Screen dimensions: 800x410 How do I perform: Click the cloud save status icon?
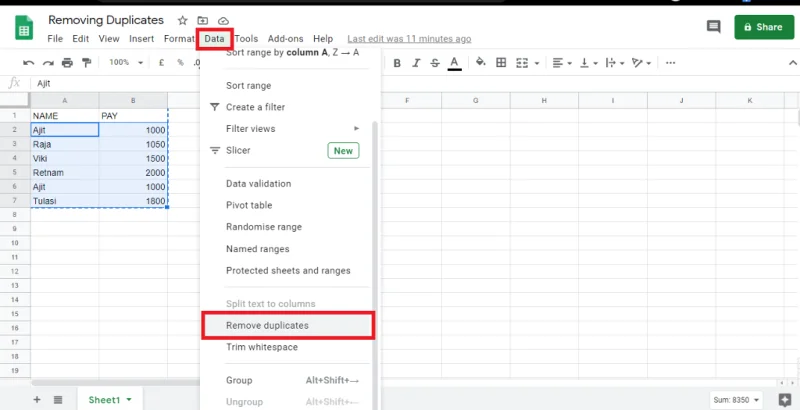click(x=223, y=21)
